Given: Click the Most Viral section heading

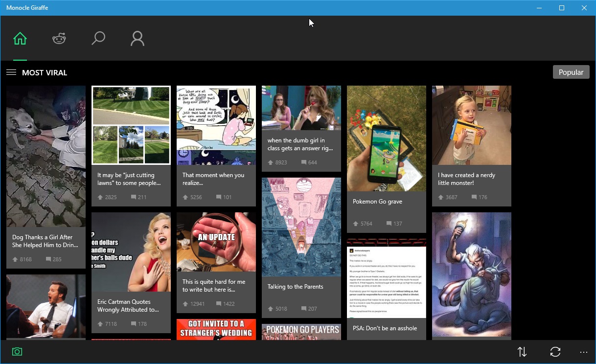Looking at the screenshot, I should coord(45,73).
